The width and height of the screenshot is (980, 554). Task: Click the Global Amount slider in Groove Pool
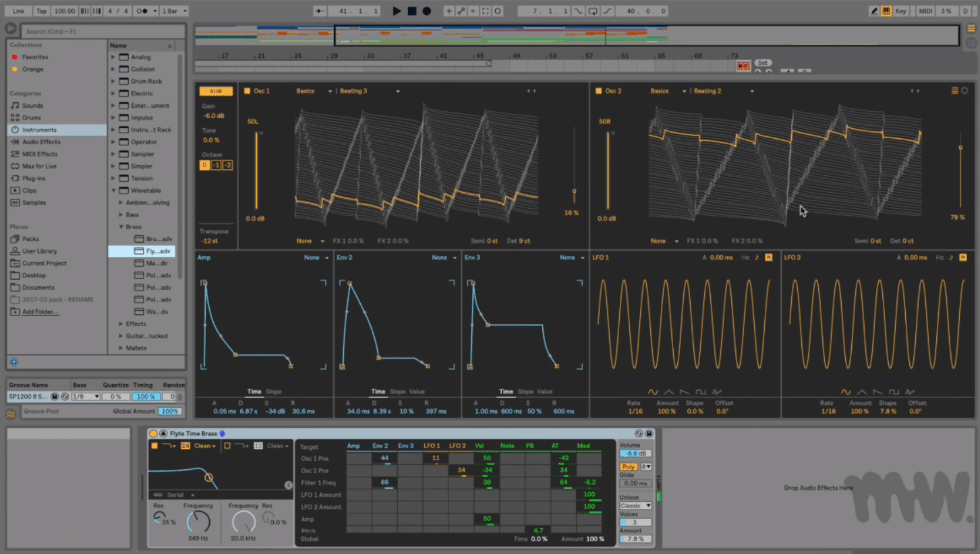pyautogui.click(x=169, y=410)
